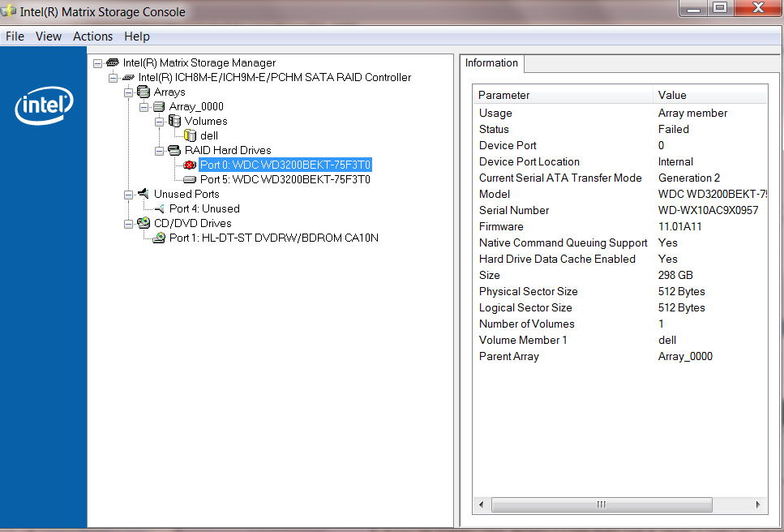Open the File menu
Image resolution: width=784 pixels, height=532 pixels.
15,36
